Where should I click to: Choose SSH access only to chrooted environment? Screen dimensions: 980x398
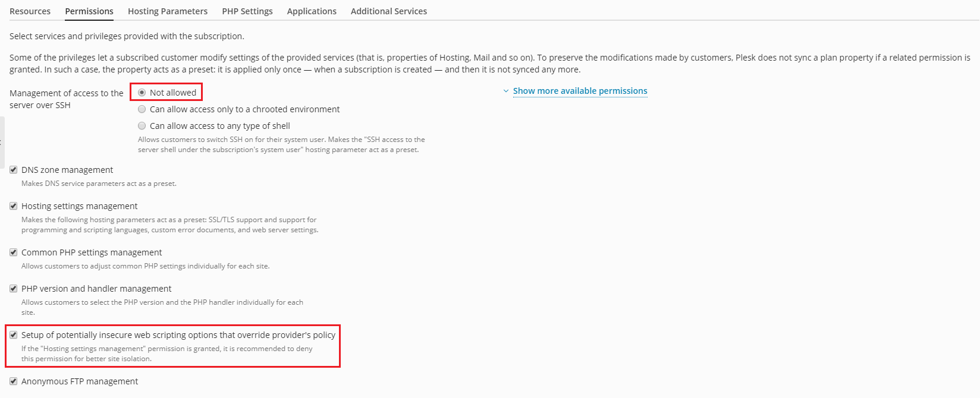click(142, 109)
